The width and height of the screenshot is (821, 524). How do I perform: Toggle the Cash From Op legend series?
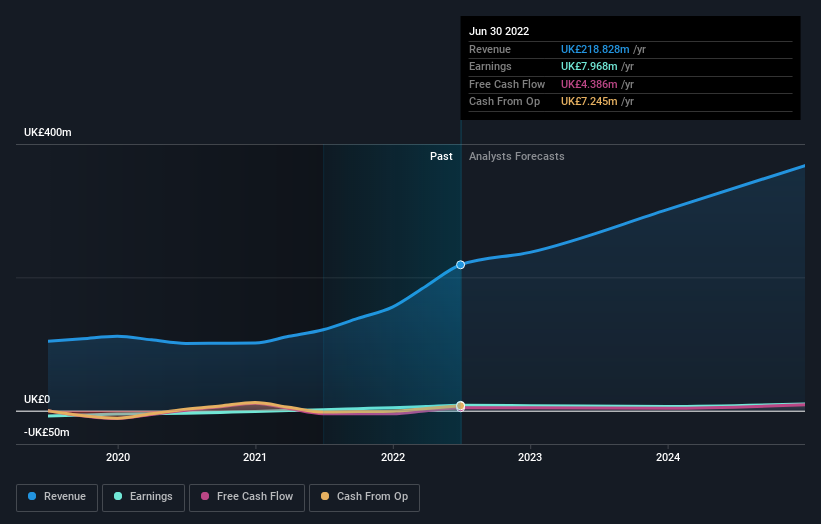tap(364, 497)
